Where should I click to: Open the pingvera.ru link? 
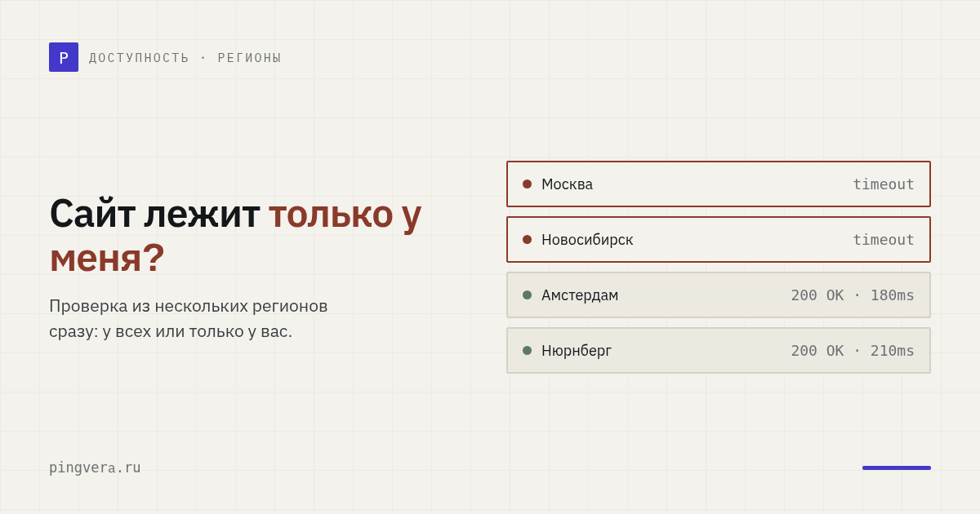[x=95, y=467]
